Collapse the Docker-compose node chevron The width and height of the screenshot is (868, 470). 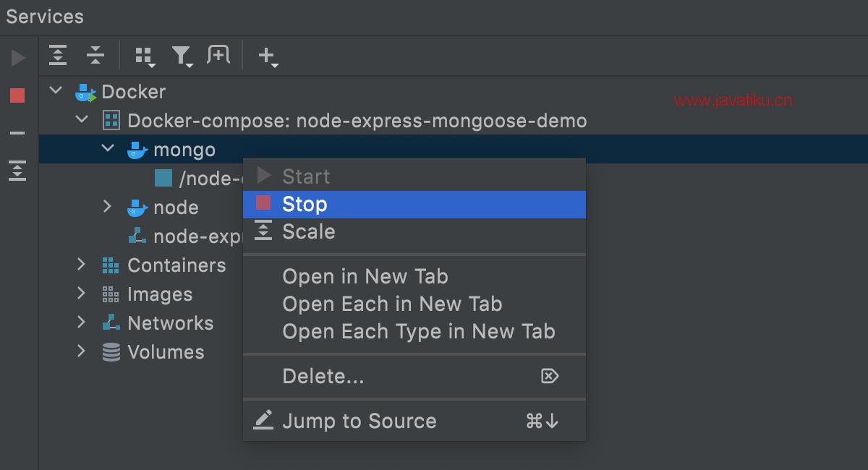pyautogui.click(x=82, y=119)
